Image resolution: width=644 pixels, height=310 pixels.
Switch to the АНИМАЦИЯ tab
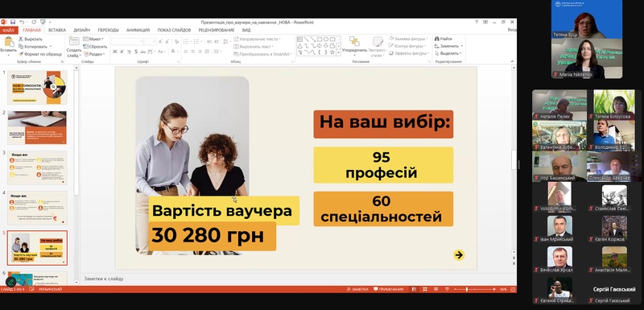point(138,30)
